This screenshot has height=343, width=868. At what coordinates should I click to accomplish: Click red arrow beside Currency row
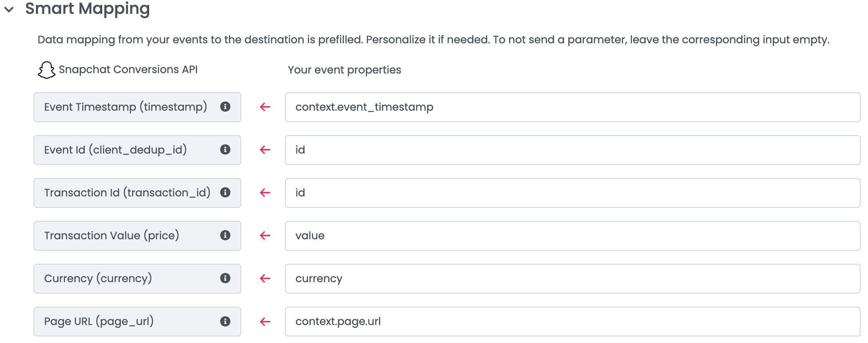(x=265, y=278)
